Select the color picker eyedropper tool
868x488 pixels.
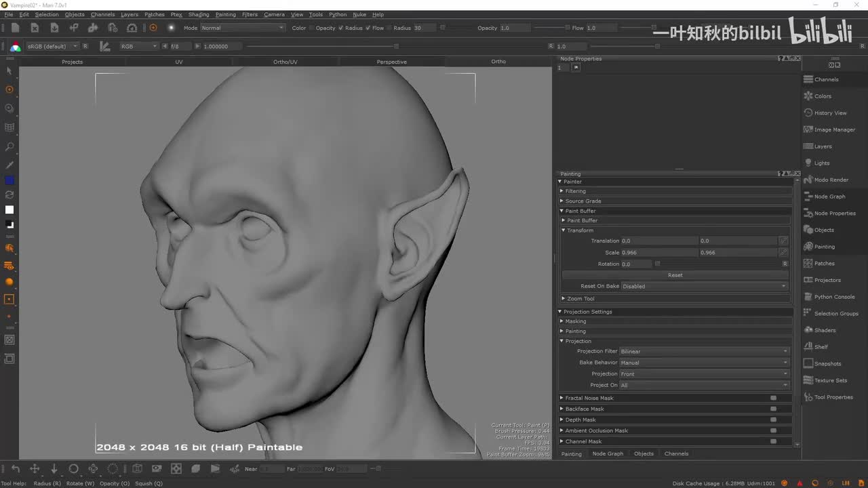pyautogui.click(x=9, y=165)
